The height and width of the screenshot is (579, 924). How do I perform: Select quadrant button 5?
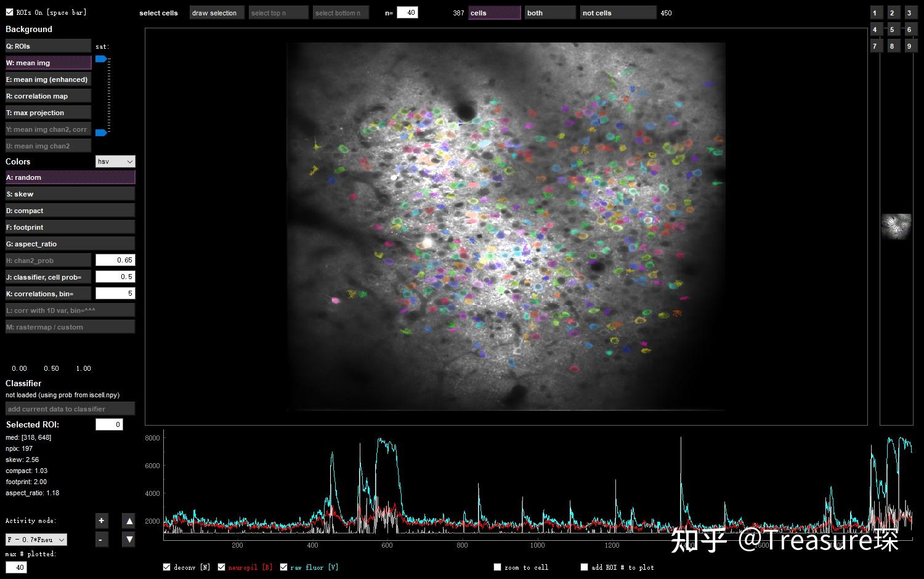click(893, 29)
